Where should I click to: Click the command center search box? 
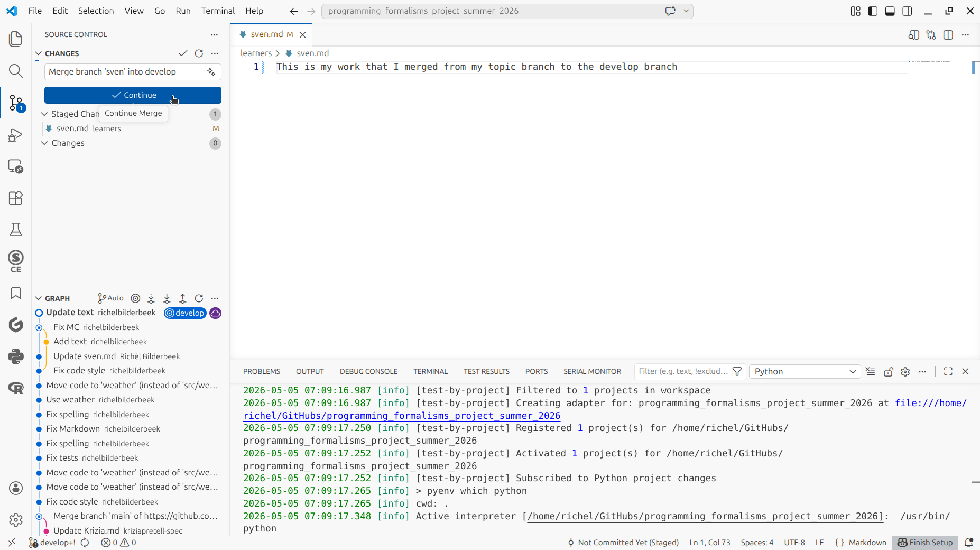[x=491, y=11]
